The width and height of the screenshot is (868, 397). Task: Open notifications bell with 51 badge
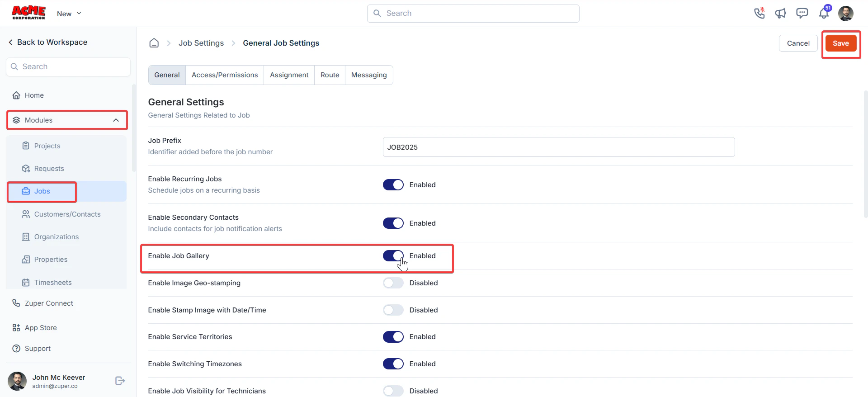(x=824, y=13)
